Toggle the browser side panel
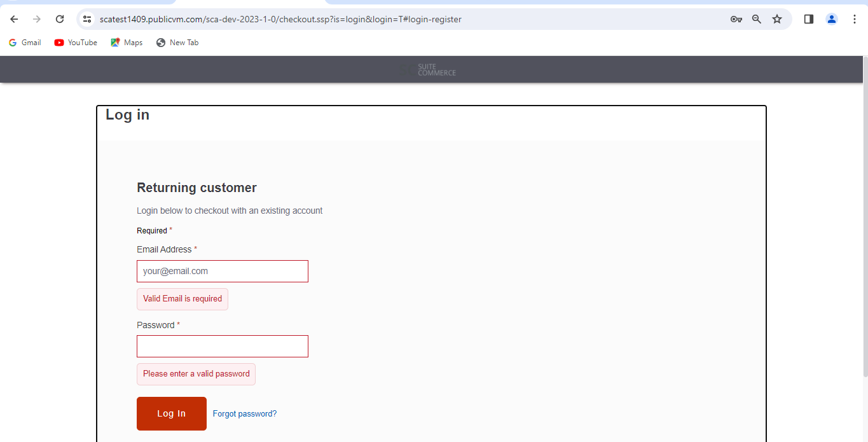The image size is (868, 442). coord(808,19)
